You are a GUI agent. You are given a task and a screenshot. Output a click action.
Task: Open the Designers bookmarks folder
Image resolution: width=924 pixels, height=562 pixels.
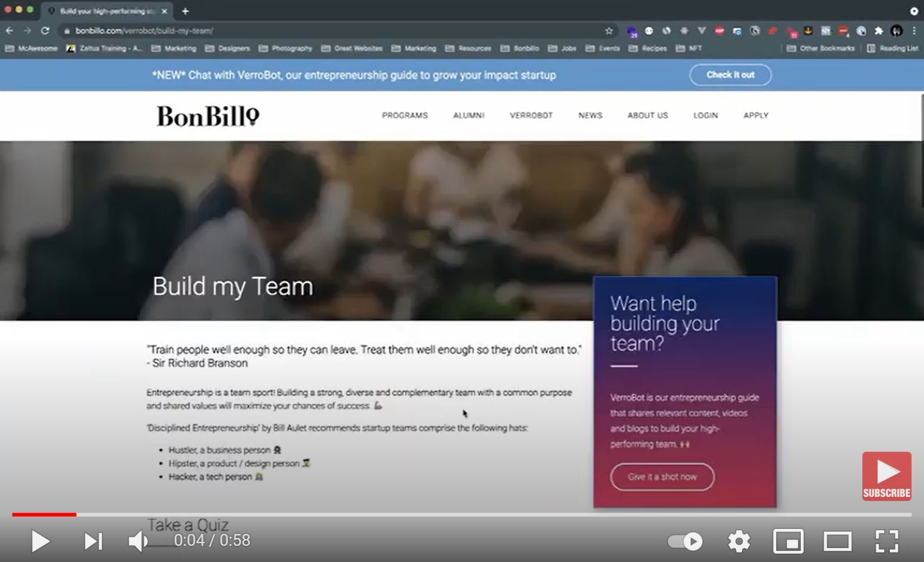pos(227,48)
